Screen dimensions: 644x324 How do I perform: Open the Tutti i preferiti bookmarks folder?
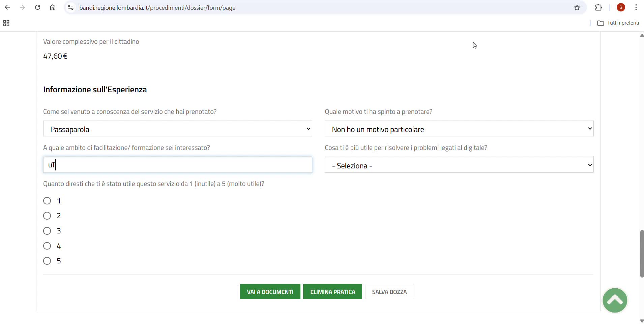click(x=618, y=23)
